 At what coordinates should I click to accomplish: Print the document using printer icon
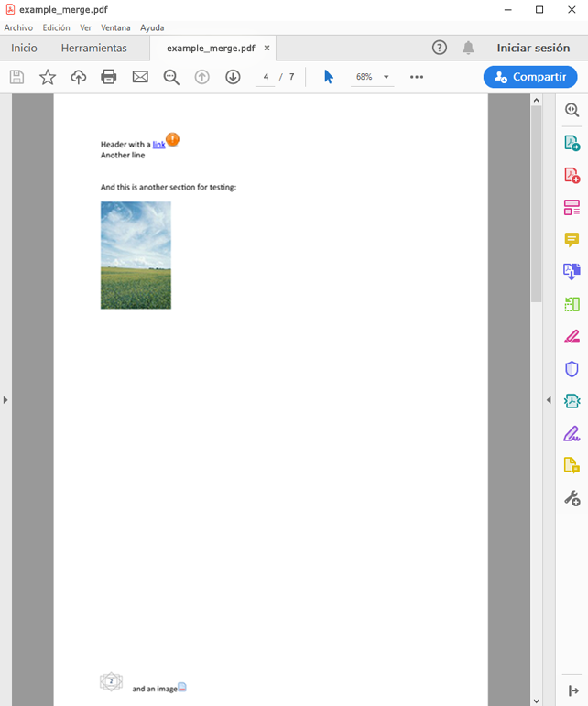click(109, 77)
